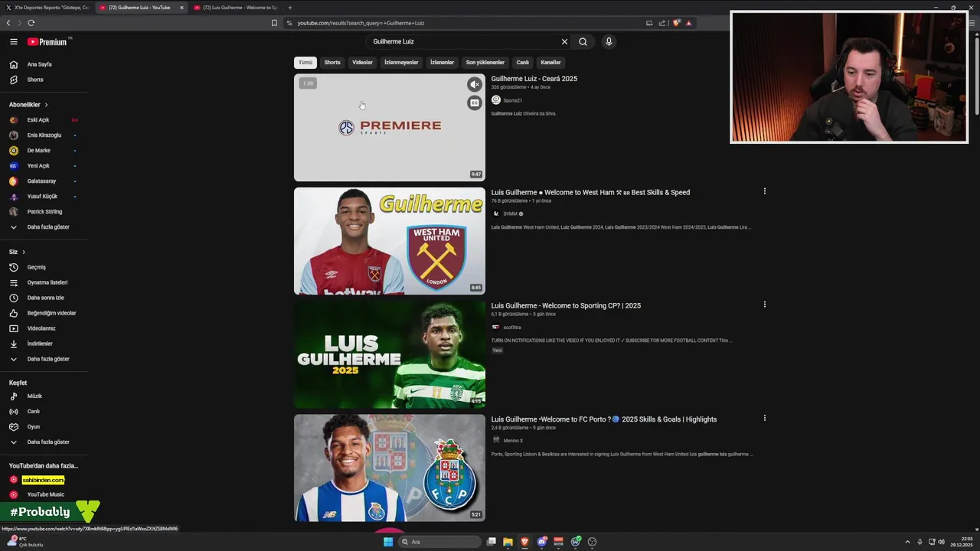The image size is (980, 551).
Task: Open the sahibinden.com sidebar link
Action: coord(43,480)
